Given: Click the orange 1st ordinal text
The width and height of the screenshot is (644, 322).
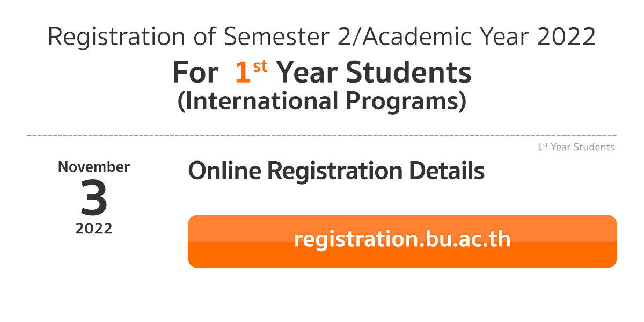Looking at the screenshot, I should (251, 72).
